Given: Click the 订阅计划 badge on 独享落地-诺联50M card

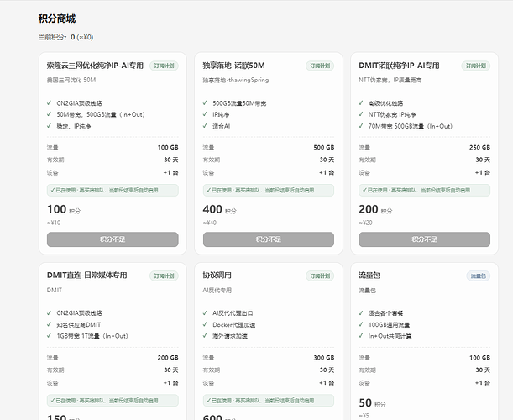Looking at the screenshot, I should coord(320,66).
